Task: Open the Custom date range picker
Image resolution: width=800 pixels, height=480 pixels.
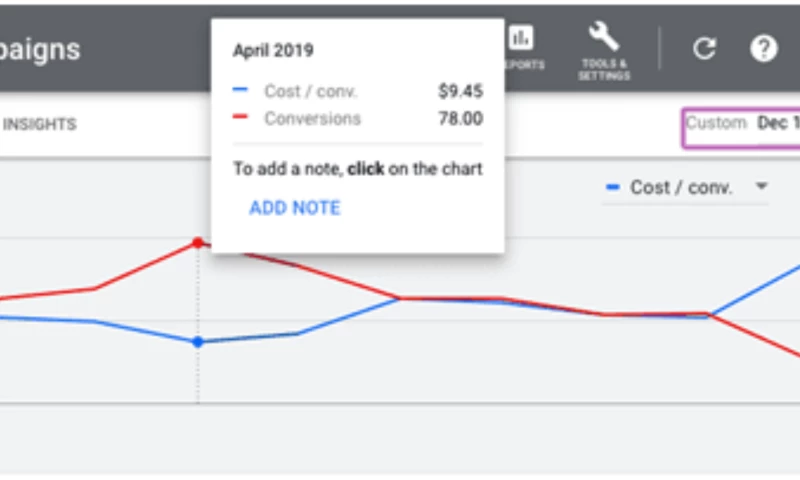Action: click(x=742, y=124)
